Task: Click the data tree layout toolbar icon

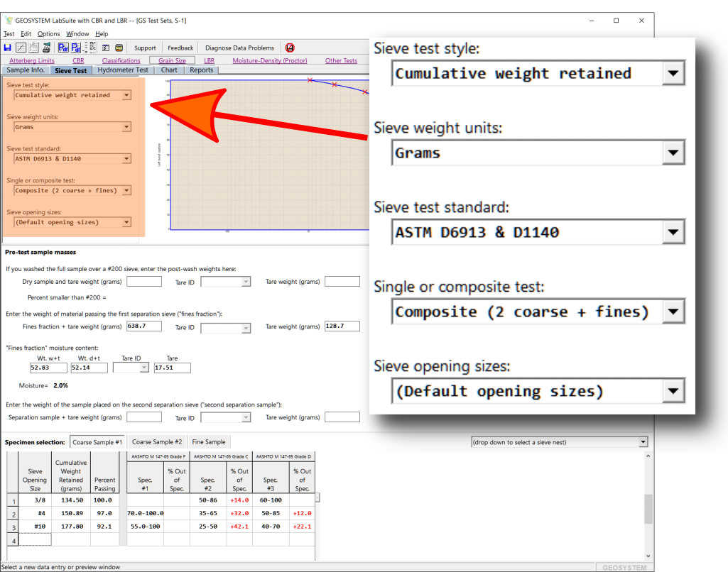Action: (91, 48)
